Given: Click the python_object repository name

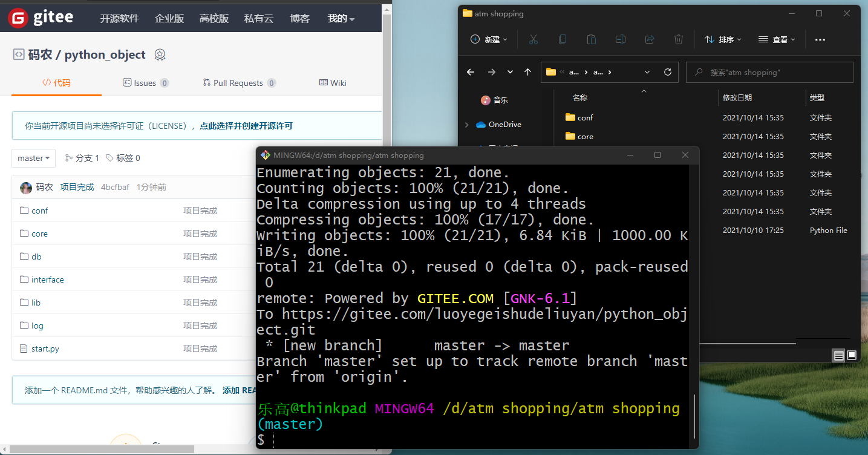Looking at the screenshot, I should click(x=105, y=55).
